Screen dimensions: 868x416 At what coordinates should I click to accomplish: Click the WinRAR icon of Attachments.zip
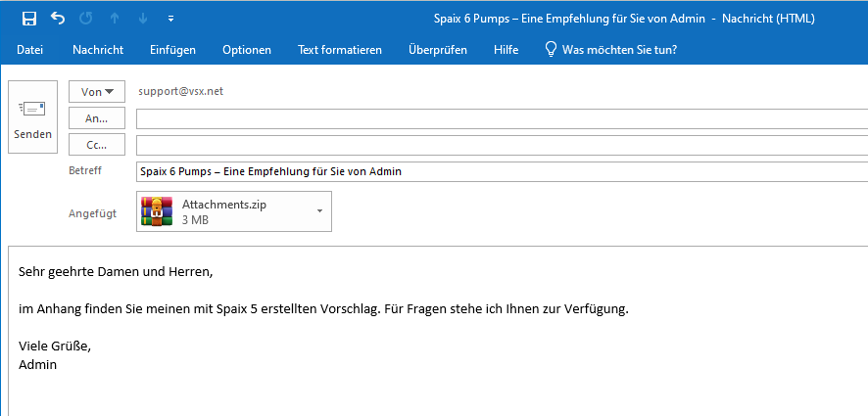pos(157,211)
